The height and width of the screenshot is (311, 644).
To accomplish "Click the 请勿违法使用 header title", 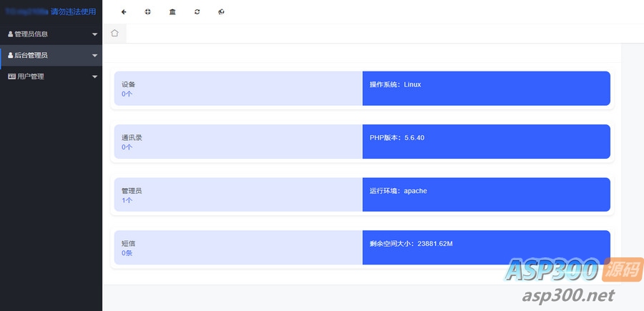I will click(73, 12).
